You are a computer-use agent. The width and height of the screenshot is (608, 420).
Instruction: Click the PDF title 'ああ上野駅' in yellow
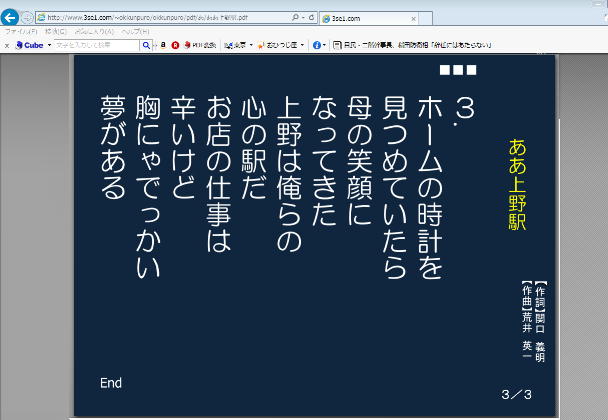[x=518, y=185]
